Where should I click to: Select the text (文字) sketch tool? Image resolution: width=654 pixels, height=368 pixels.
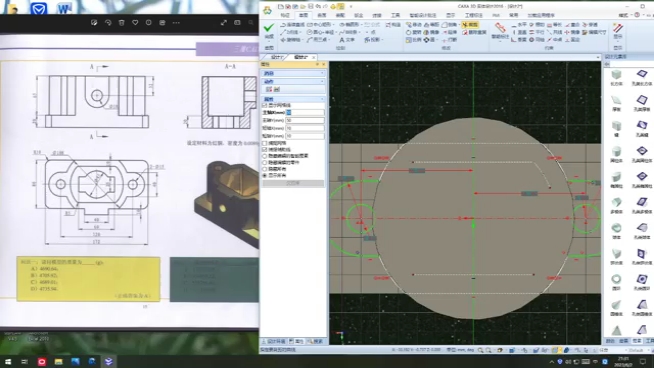[347, 40]
